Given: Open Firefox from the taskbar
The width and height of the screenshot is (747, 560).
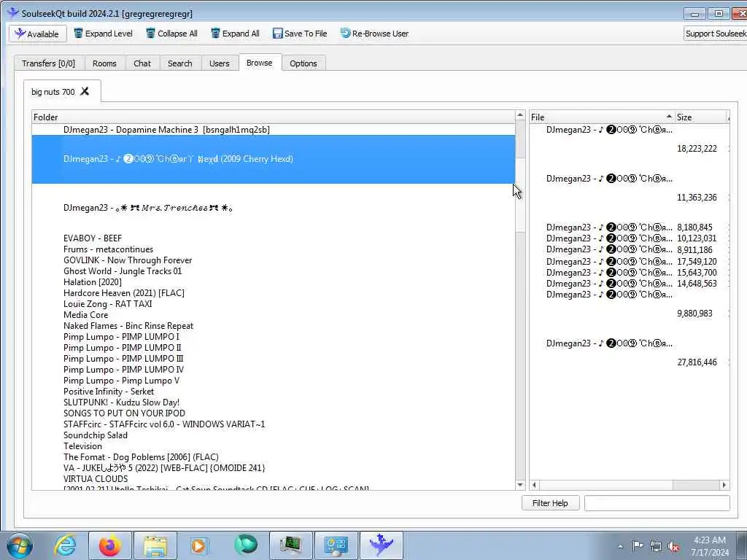Looking at the screenshot, I should click(109, 545).
